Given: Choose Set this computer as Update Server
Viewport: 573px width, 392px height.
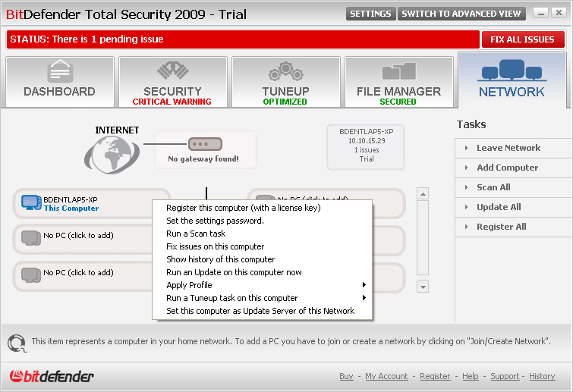Looking at the screenshot, I should pos(262,311).
